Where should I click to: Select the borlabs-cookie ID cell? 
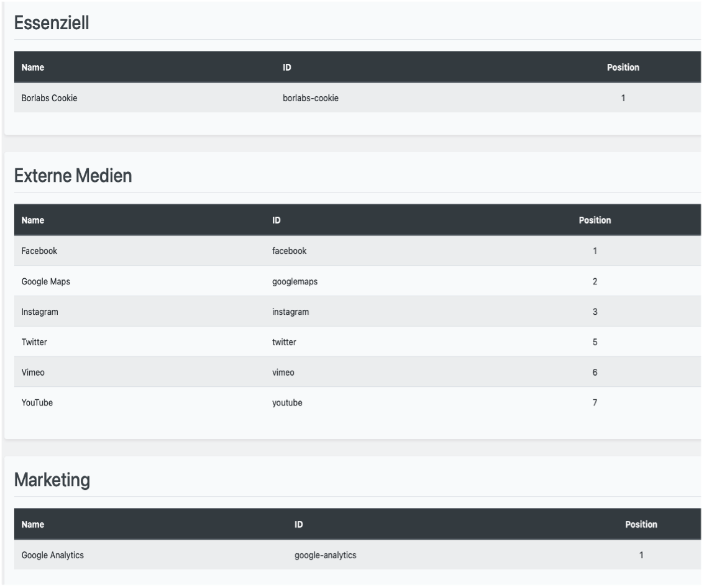pyautogui.click(x=310, y=98)
